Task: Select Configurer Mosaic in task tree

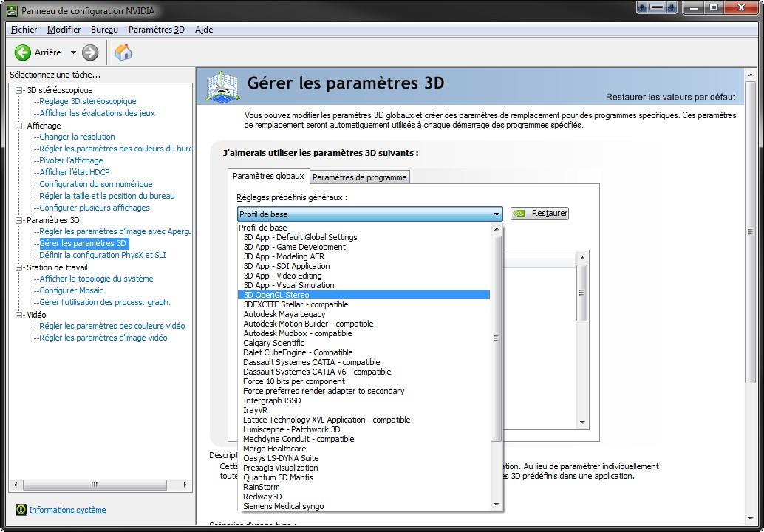Action: tap(71, 290)
